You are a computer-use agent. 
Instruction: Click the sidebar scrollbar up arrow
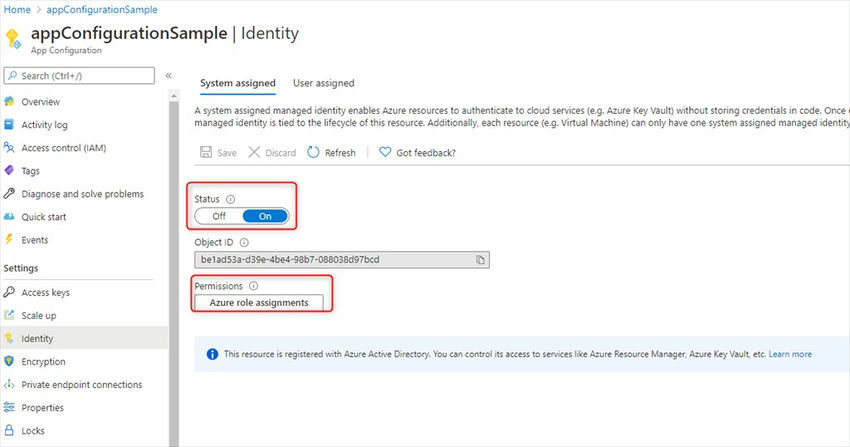coord(173,96)
